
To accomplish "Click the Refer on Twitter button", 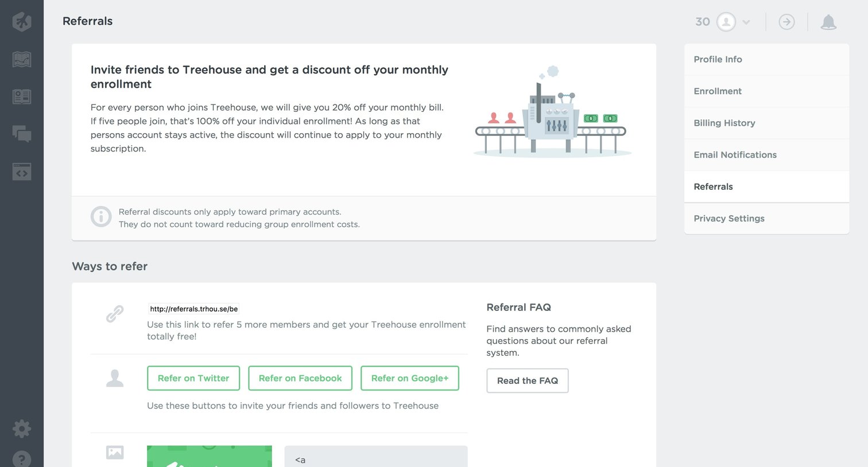I will [193, 378].
